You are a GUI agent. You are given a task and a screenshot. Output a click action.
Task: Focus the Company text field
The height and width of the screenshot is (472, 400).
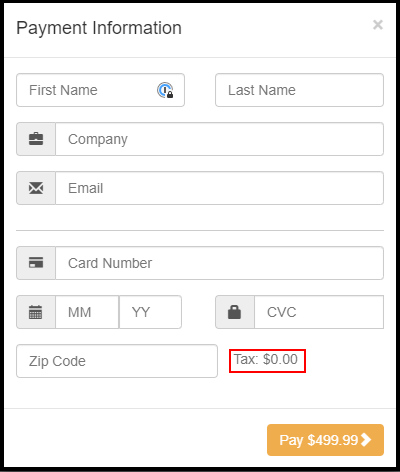click(x=219, y=139)
